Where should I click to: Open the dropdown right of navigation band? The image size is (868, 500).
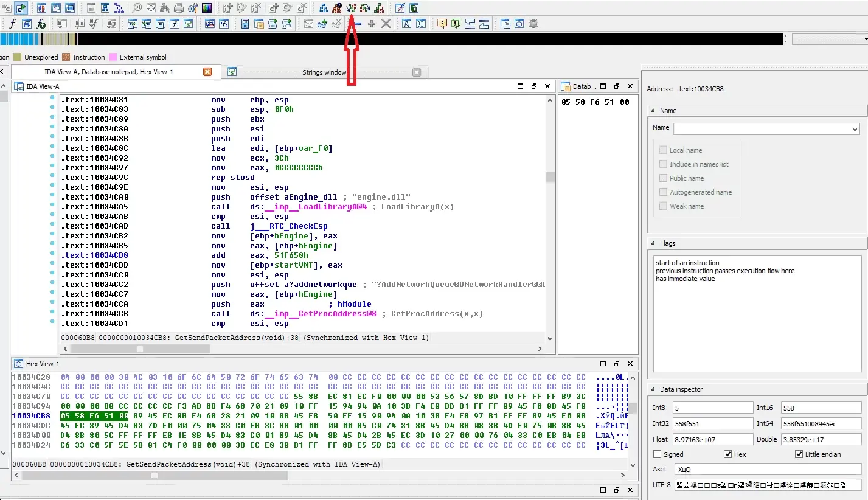point(830,39)
